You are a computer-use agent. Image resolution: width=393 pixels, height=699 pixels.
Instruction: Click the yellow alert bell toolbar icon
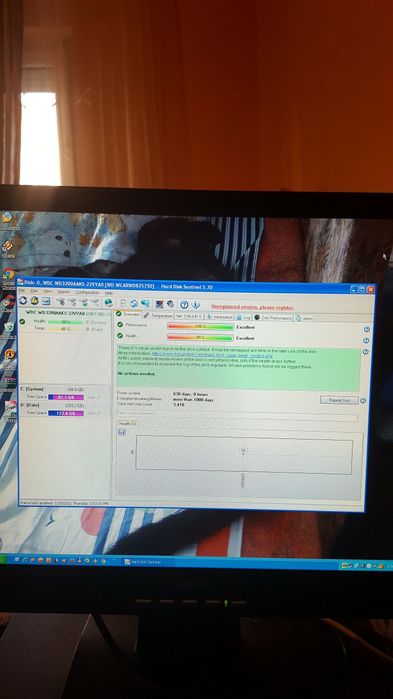34,301
